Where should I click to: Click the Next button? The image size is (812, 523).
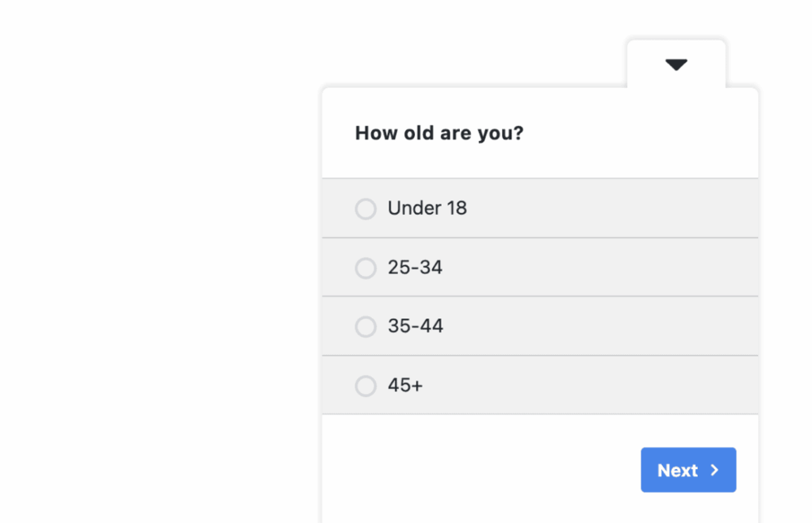(688, 470)
